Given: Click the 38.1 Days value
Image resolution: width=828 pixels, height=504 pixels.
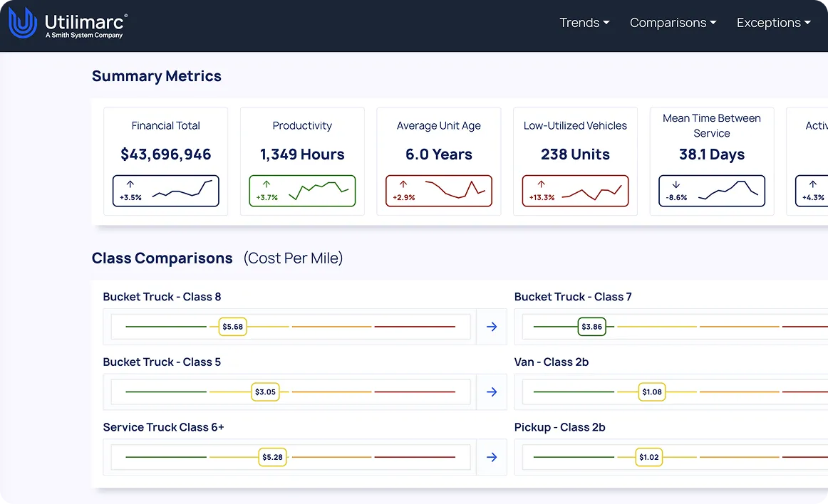Looking at the screenshot, I should coord(712,154).
